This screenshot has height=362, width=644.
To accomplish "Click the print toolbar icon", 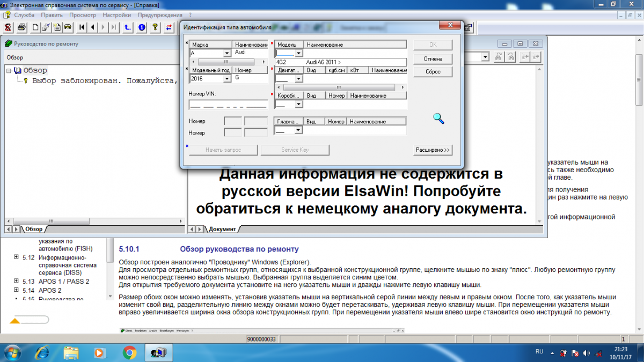I will [22, 27].
